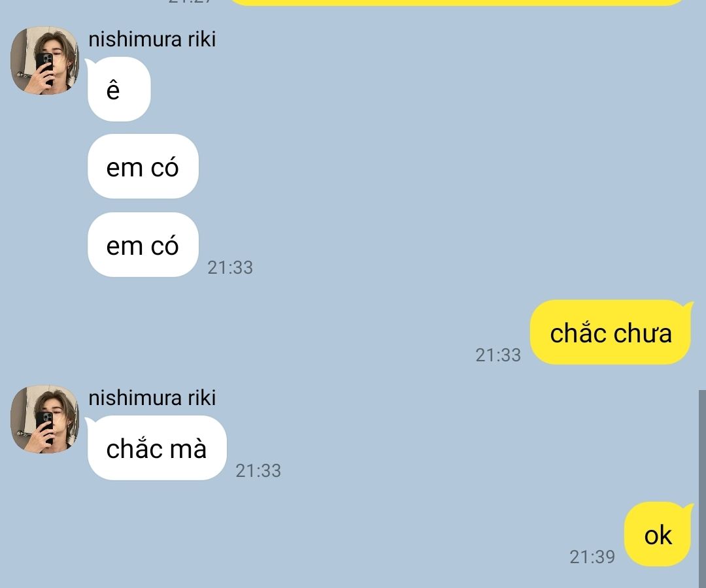Tap the 21:33 timestamp beside 'chắc mà'
The image size is (706, 588).
pyautogui.click(x=258, y=470)
